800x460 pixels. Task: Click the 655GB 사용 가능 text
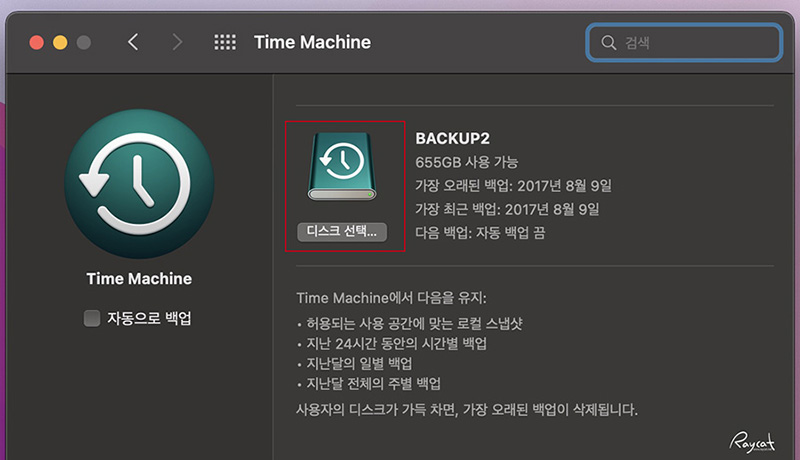(x=466, y=162)
